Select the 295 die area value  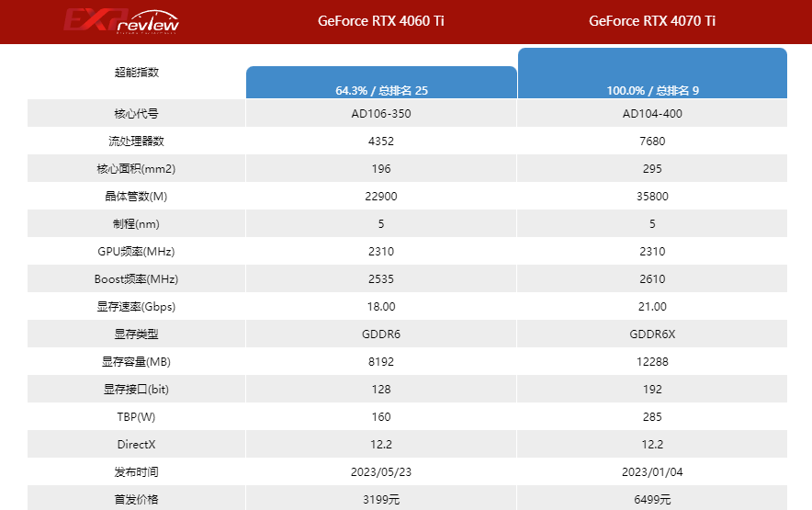[x=652, y=168]
